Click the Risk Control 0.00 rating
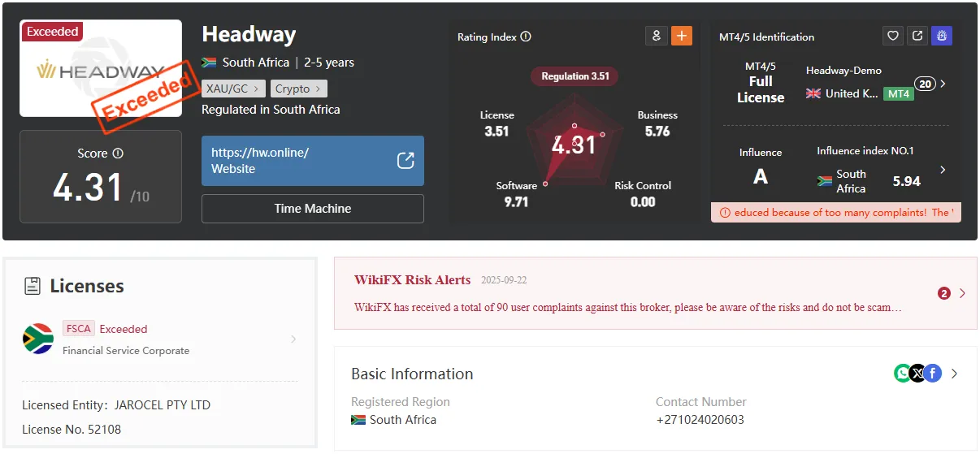Viewport: 980px width, 454px height. [643, 194]
